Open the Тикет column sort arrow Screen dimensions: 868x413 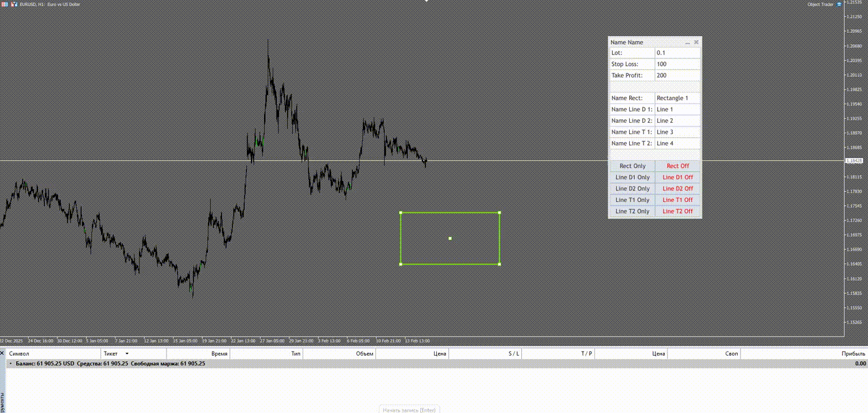127,354
